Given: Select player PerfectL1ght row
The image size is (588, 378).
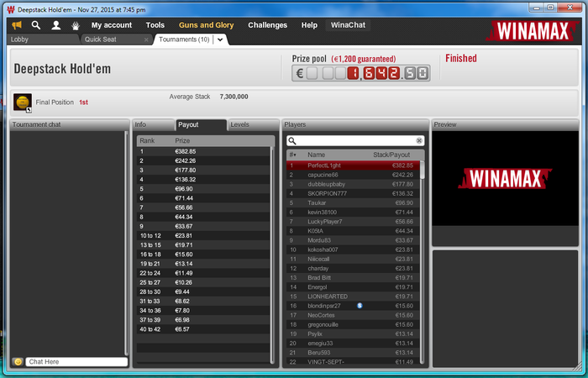Looking at the screenshot, I should pos(353,165).
